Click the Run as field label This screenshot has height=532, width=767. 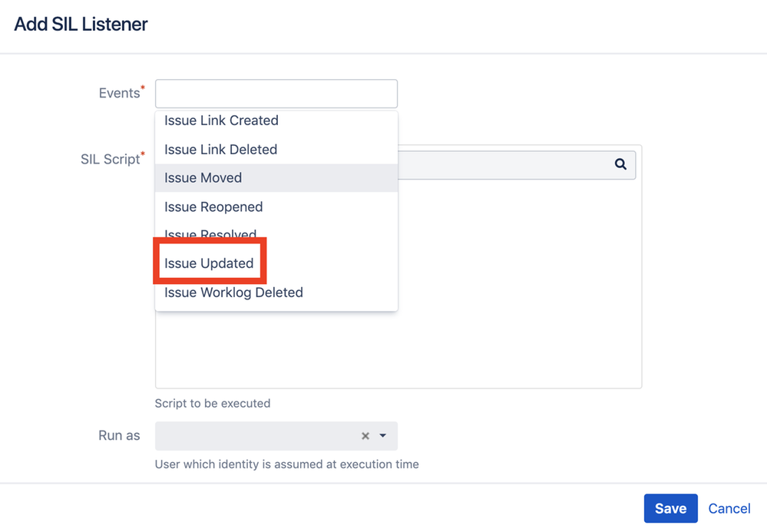[x=119, y=435]
